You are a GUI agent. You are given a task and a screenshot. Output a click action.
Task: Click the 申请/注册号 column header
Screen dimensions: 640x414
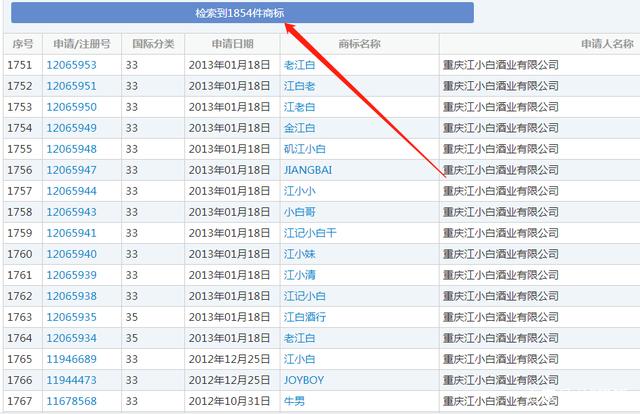[x=82, y=44]
